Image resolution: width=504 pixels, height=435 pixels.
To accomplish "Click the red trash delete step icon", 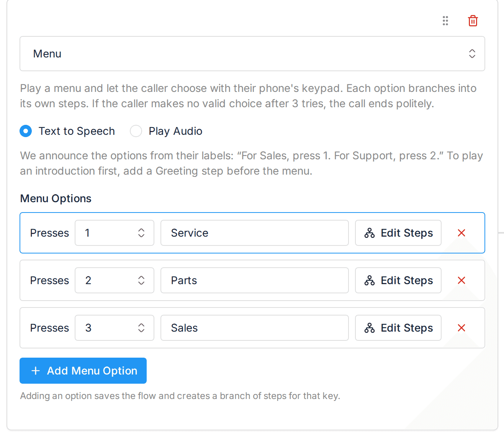I will [473, 21].
